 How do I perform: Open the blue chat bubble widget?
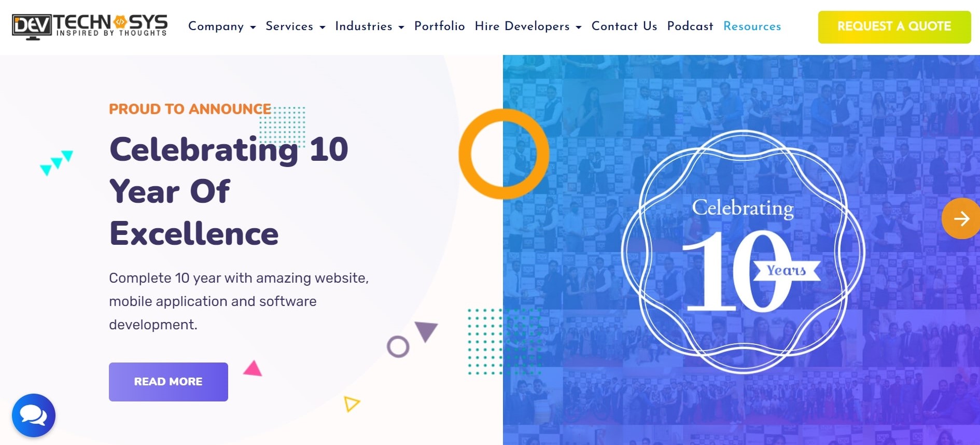coord(34,415)
